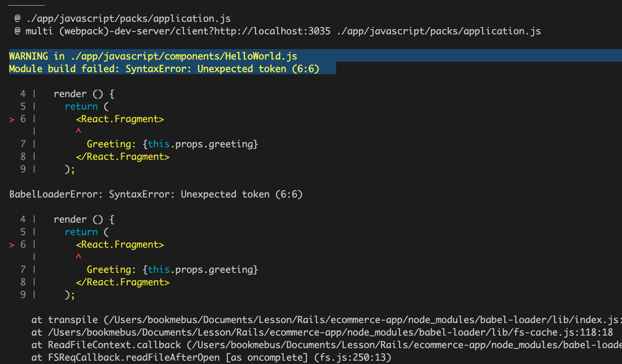622x364 pixels.
Task: Click the highlighted "Module build failed:" text
Action: click(x=64, y=69)
